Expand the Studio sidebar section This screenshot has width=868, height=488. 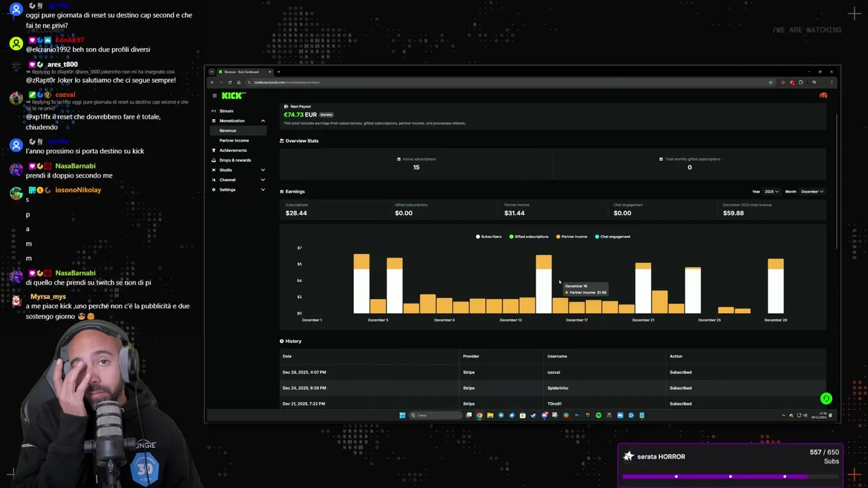tap(262, 170)
